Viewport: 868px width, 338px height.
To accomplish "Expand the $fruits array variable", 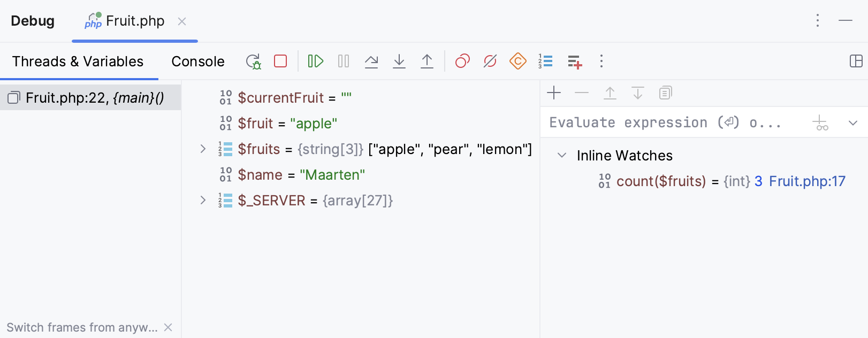I will click(x=203, y=149).
